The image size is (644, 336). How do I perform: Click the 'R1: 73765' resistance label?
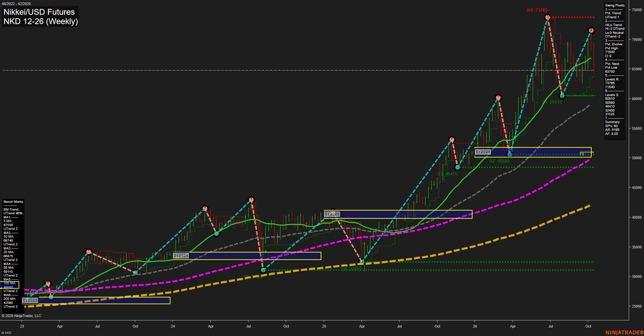tap(537, 10)
